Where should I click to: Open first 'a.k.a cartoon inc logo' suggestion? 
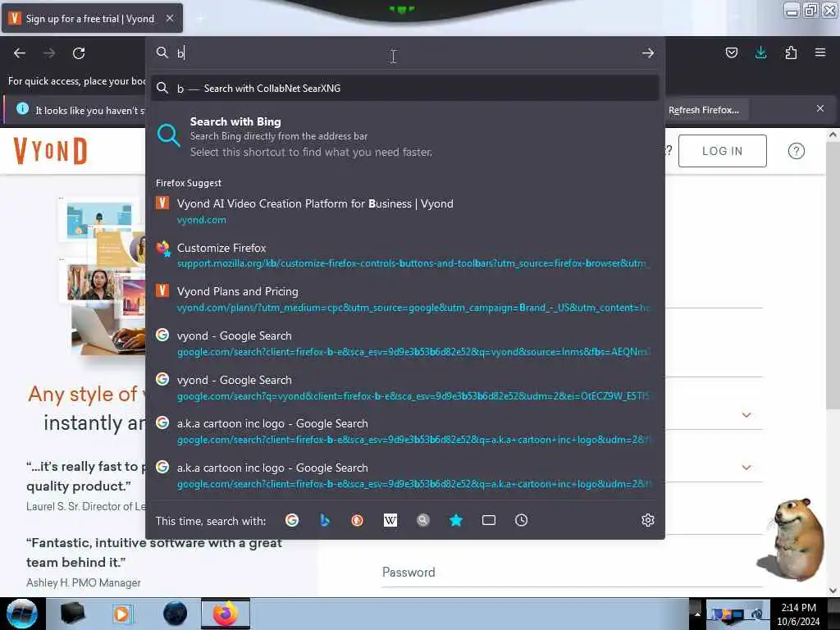click(x=405, y=431)
